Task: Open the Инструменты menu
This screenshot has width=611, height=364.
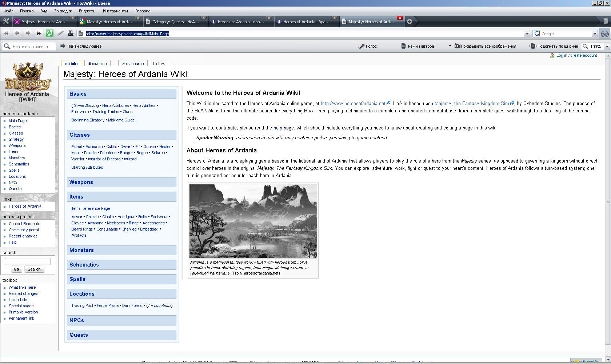Action: (x=115, y=11)
